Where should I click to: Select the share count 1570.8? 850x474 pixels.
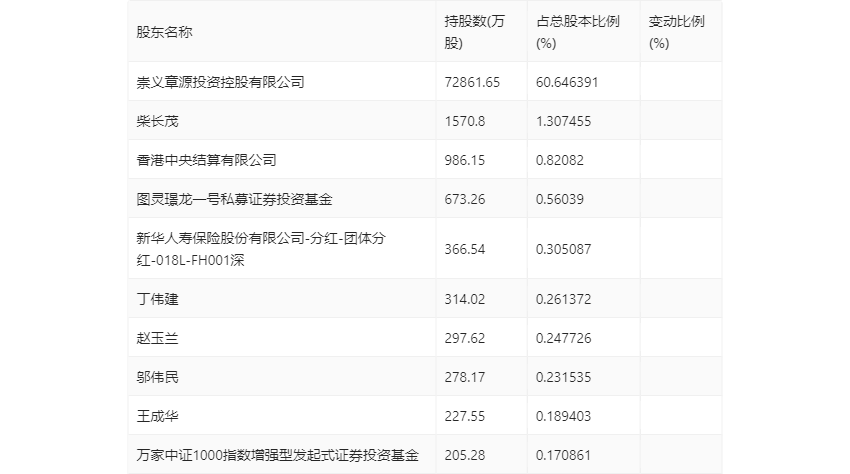pyautogui.click(x=465, y=121)
